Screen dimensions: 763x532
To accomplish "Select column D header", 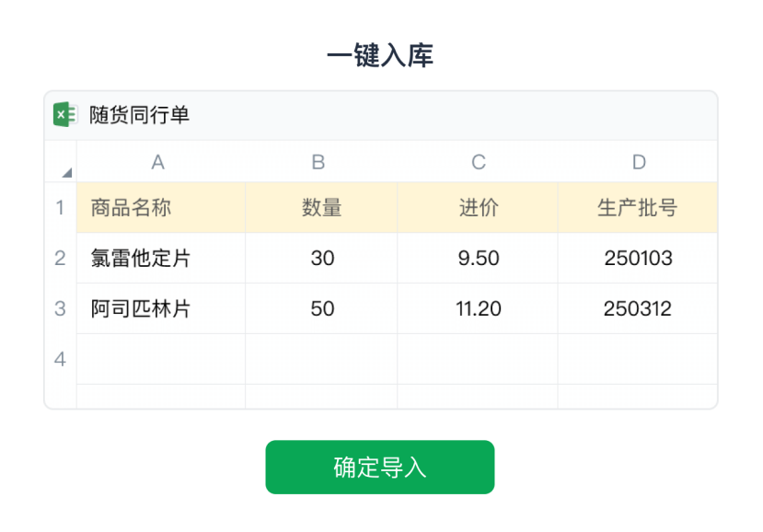I will point(639,163).
